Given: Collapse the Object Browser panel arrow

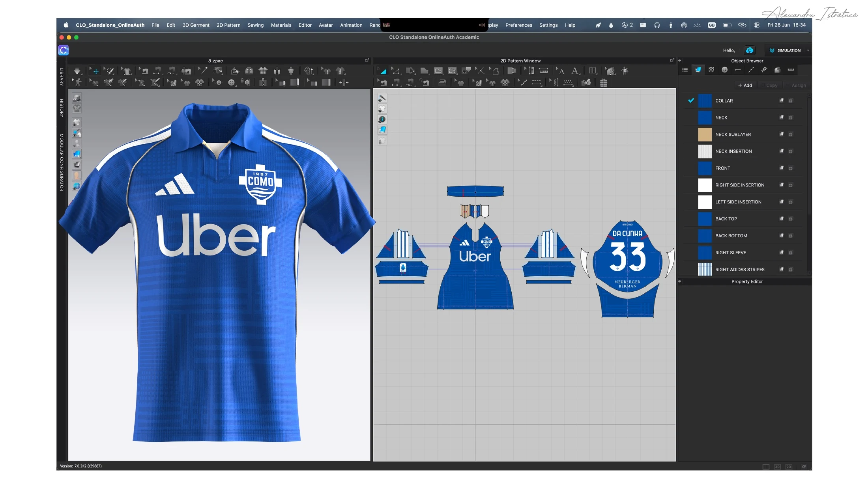Looking at the screenshot, I should (x=679, y=61).
